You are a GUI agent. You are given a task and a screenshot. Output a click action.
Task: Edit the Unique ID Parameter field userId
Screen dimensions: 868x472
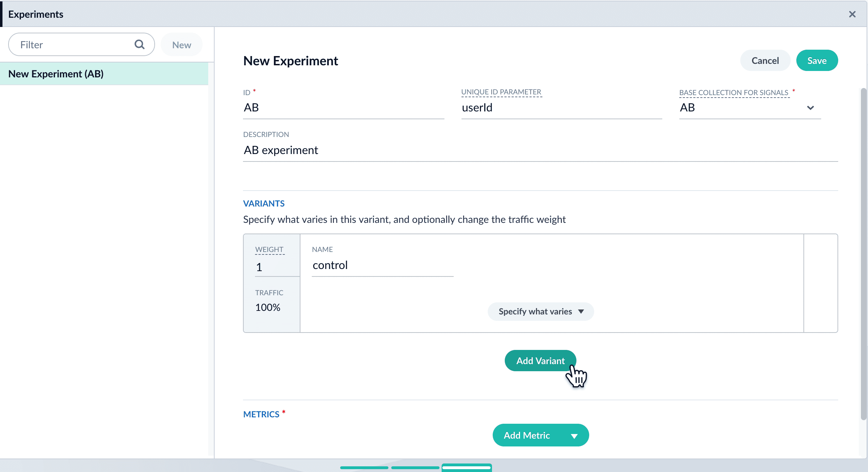pos(561,108)
